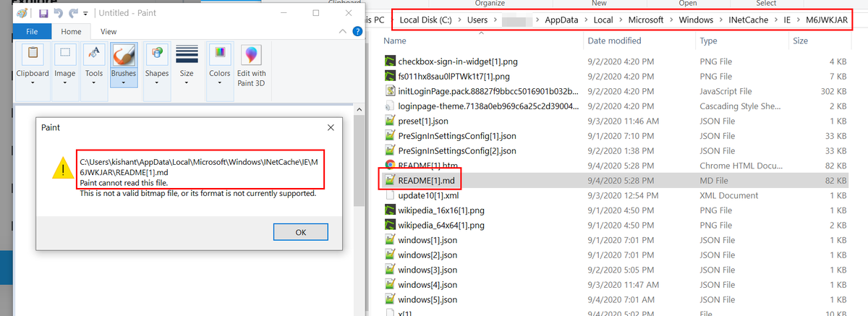Select the PreSignInSettingsConfig[2].json file icon

[x=391, y=150]
